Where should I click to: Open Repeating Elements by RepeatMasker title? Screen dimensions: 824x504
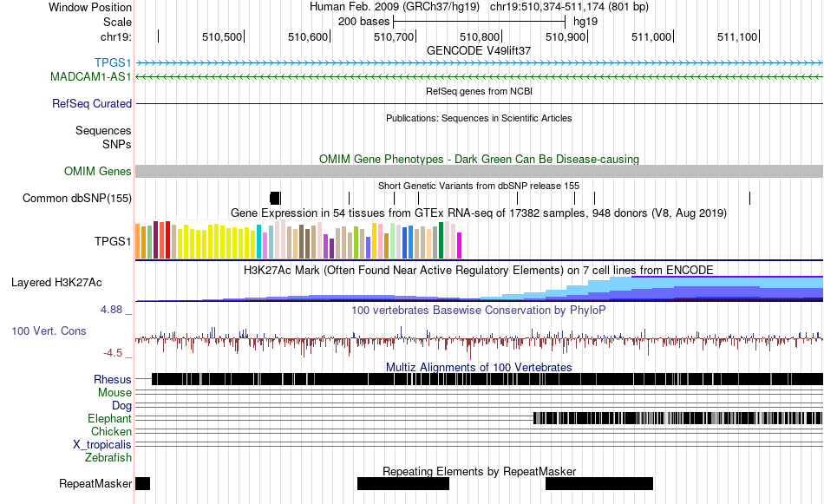(479, 471)
